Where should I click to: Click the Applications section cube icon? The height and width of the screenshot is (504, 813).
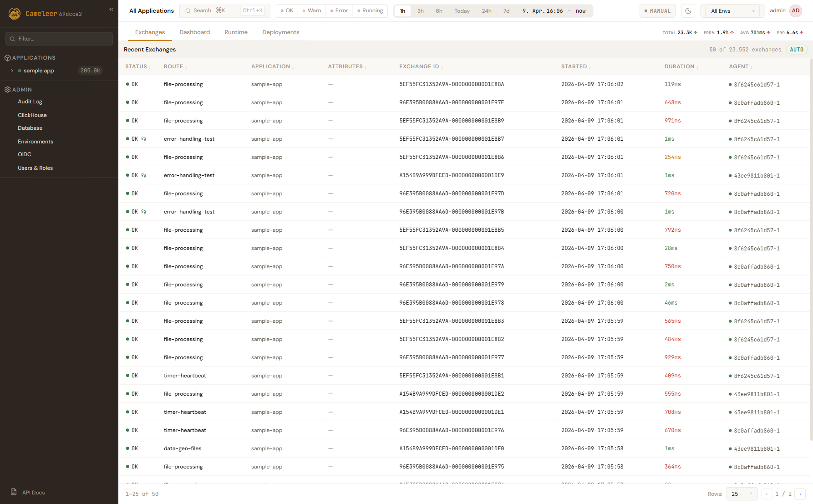[x=7, y=58]
